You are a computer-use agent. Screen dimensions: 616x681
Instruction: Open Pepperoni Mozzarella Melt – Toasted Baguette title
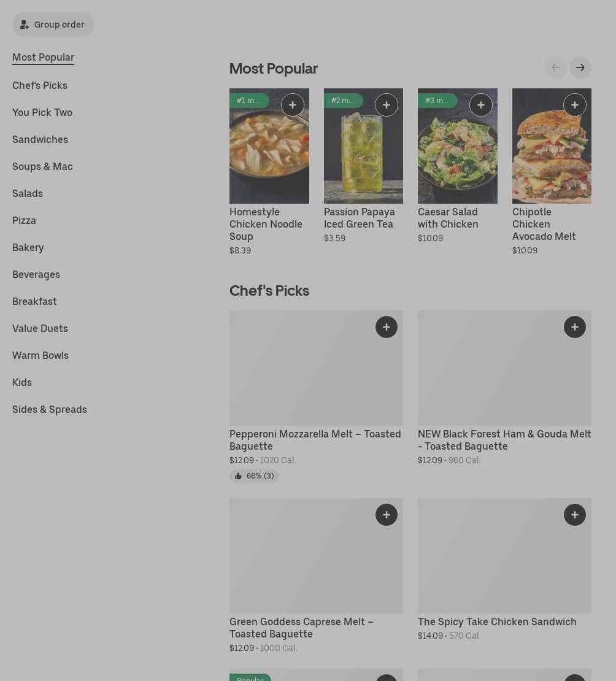click(x=315, y=440)
